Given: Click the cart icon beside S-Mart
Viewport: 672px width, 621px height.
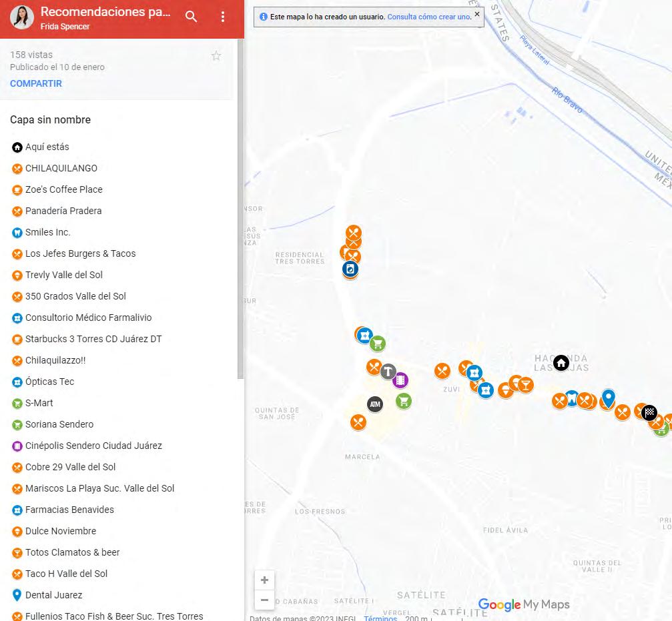Looking at the screenshot, I should [x=17, y=404].
